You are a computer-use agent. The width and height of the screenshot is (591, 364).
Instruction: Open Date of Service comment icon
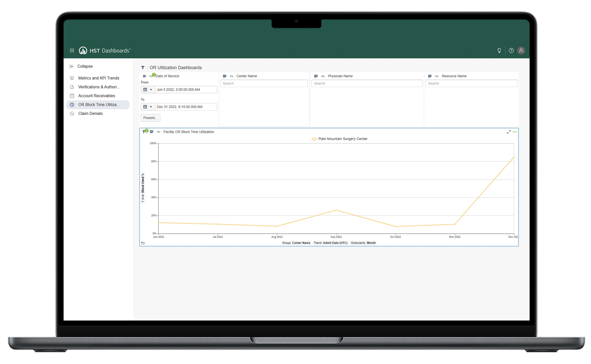[x=144, y=76]
